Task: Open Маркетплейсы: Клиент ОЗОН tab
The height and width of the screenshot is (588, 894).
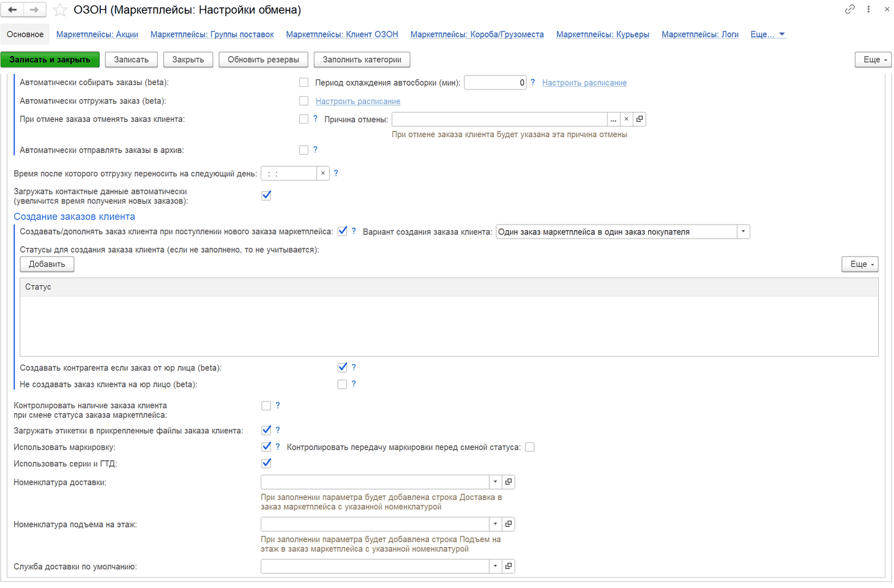Action: (342, 34)
